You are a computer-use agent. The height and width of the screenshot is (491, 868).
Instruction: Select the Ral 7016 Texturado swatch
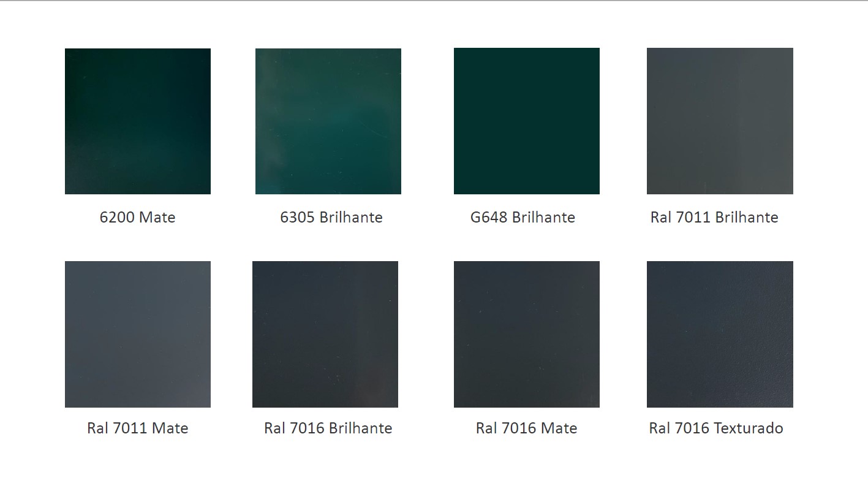point(720,334)
